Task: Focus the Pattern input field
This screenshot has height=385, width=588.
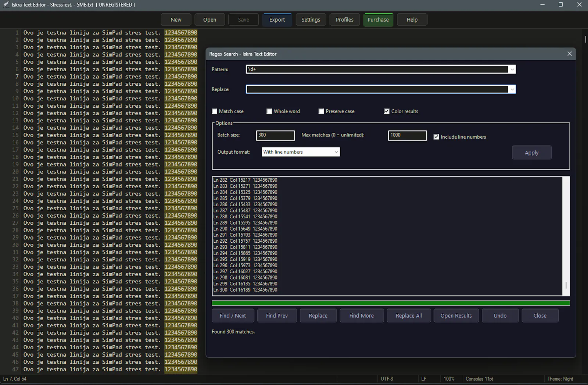Action: [377, 69]
